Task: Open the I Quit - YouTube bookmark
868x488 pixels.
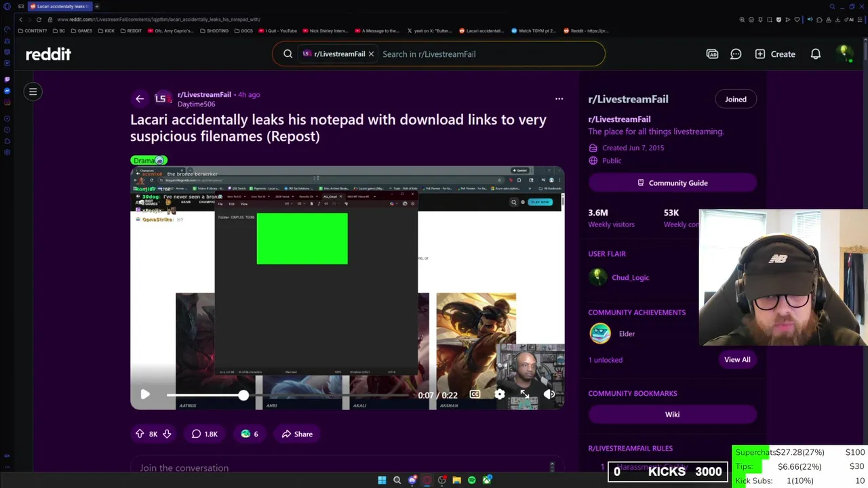Action: coord(278,30)
